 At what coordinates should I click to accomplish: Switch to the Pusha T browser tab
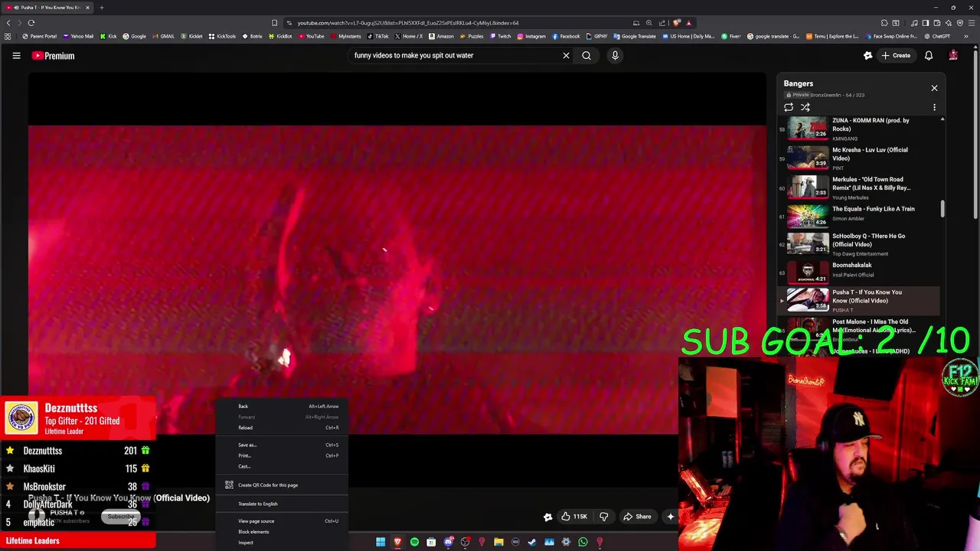(x=46, y=8)
